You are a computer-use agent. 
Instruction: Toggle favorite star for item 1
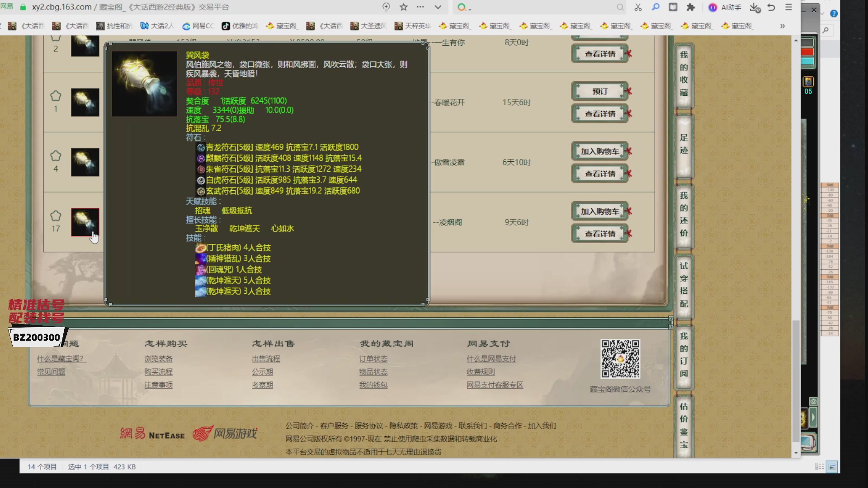click(56, 96)
